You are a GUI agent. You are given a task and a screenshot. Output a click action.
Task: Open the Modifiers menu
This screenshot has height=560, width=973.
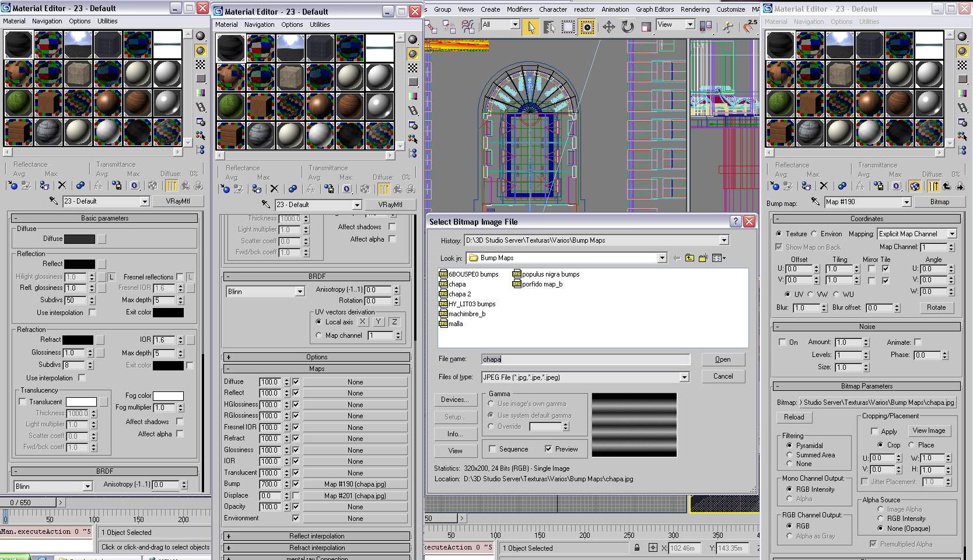point(519,9)
